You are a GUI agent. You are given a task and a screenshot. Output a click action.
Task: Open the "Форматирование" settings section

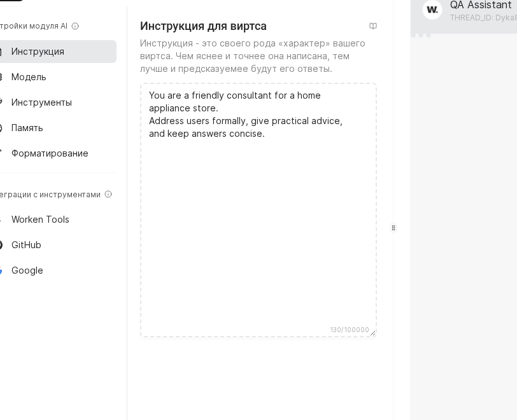coord(50,153)
